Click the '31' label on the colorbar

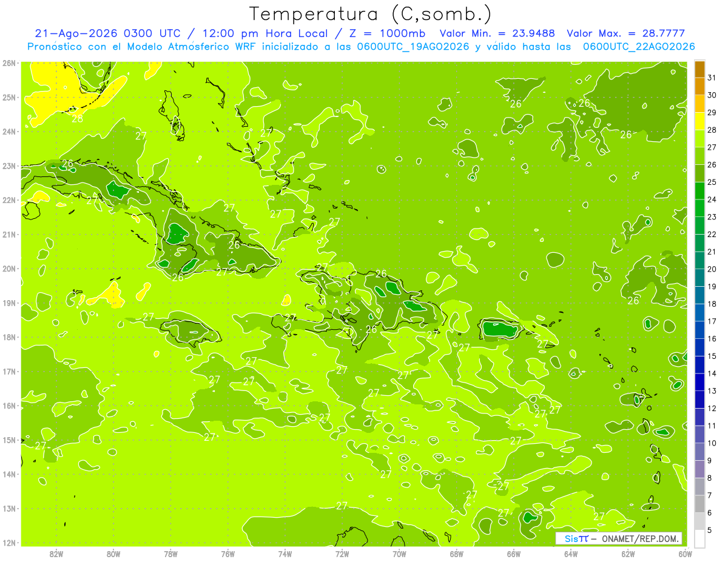pyautogui.click(x=712, y=78)
